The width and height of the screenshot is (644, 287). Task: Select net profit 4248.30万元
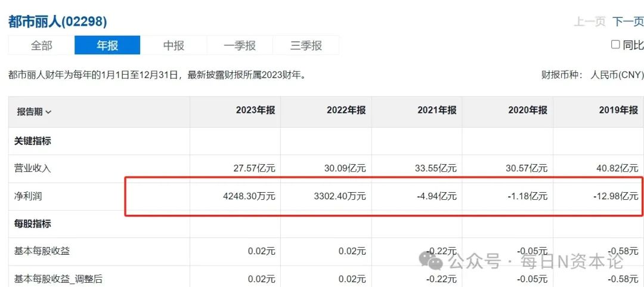pyautogui.click(x=247, y=196)
